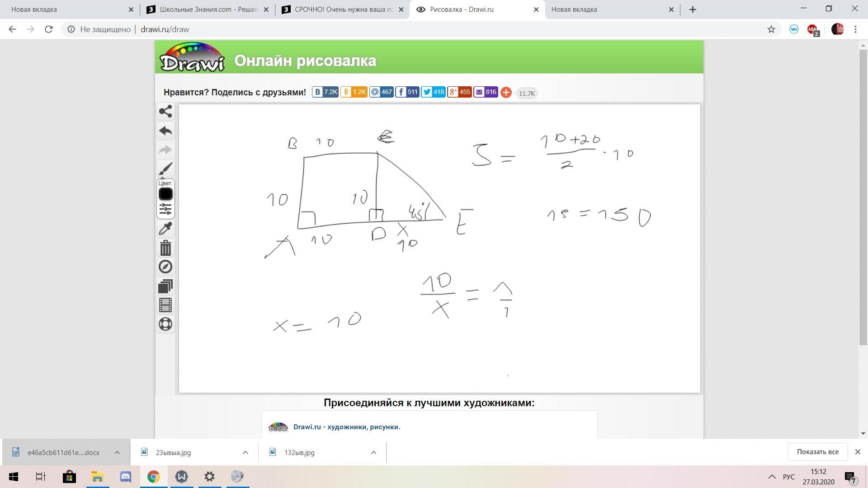Click the film strip animation icon
The height and width of the screenshot is (488, 868).
[x=165, y=305]
